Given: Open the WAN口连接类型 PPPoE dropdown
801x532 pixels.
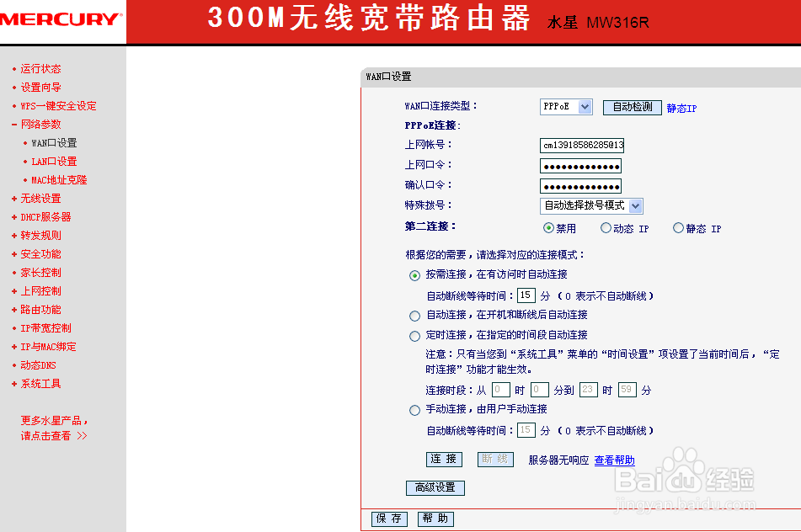Looking at the screenshot, I should (566, 107).
